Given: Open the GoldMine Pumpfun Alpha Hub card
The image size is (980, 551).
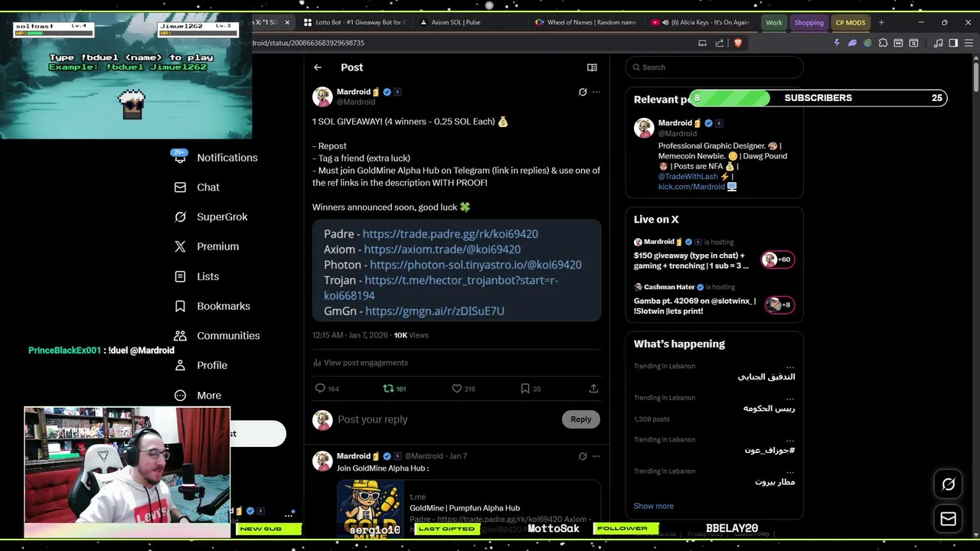Looking at the screenshot, I should (469, 508).
